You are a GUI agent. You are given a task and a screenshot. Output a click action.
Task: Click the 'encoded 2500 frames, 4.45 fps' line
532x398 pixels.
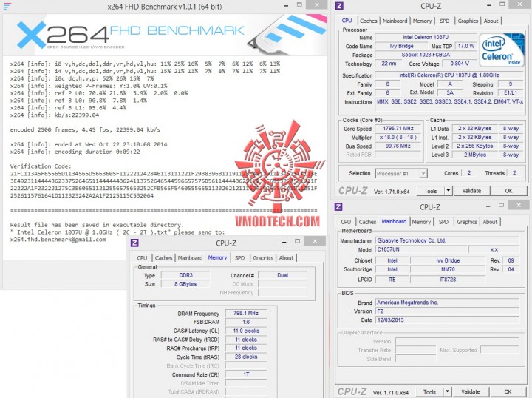tap(85, 129)
